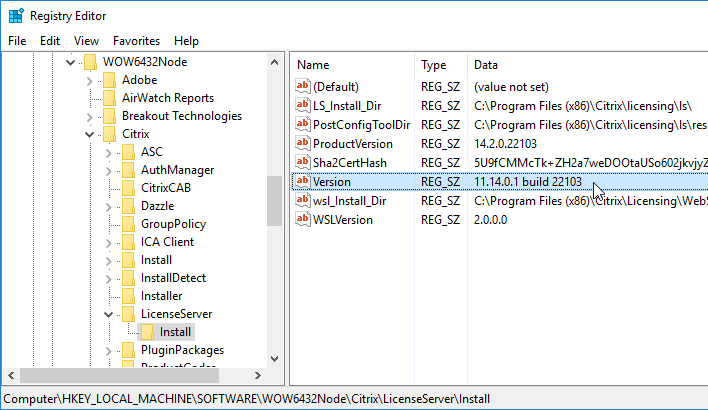
Task: Expand the ASC key
Action: (108, 153)
